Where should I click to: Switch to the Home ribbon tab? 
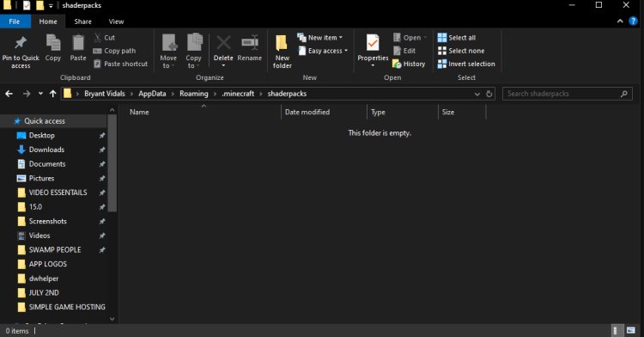pos(48,21)
